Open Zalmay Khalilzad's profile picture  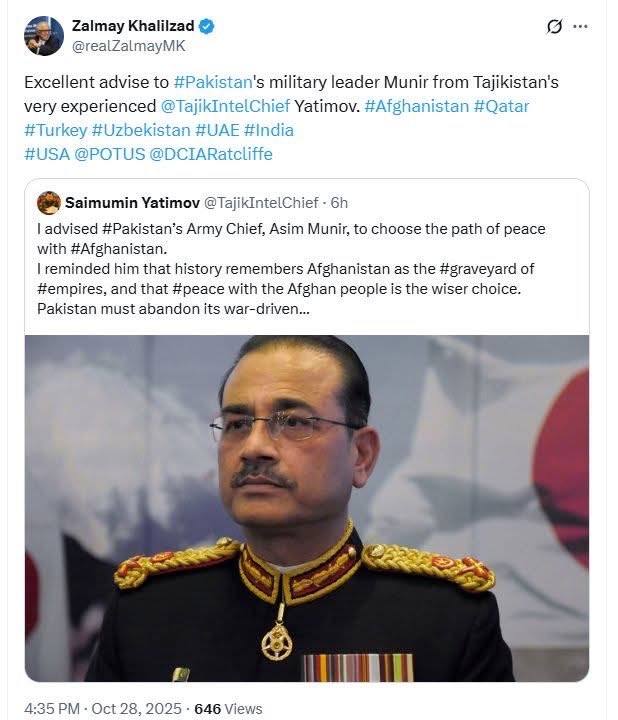[44, 35]
